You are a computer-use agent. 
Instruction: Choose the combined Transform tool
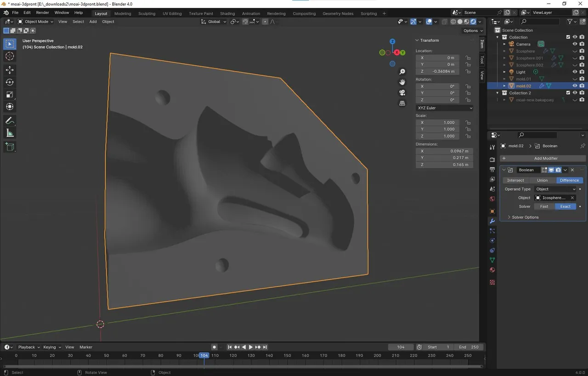10,107
